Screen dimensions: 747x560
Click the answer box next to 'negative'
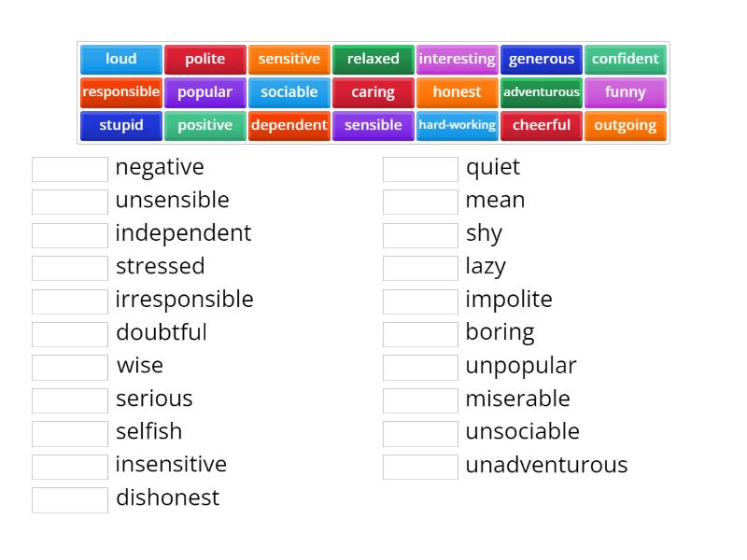[x=69, y=168]
